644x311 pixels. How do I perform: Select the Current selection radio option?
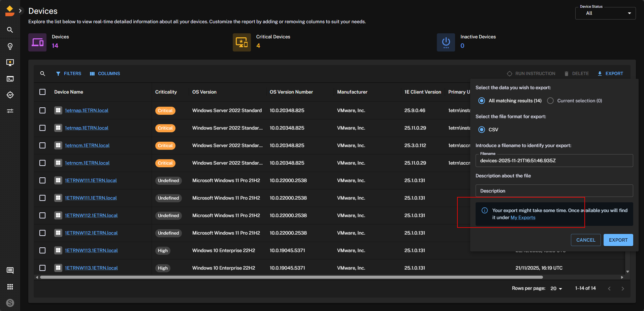(x=550, y=101)
